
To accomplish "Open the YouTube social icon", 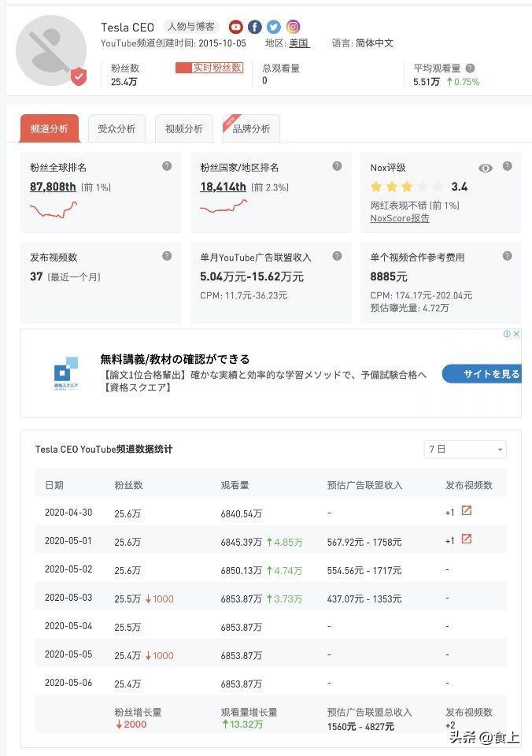I will click(235, 27).
